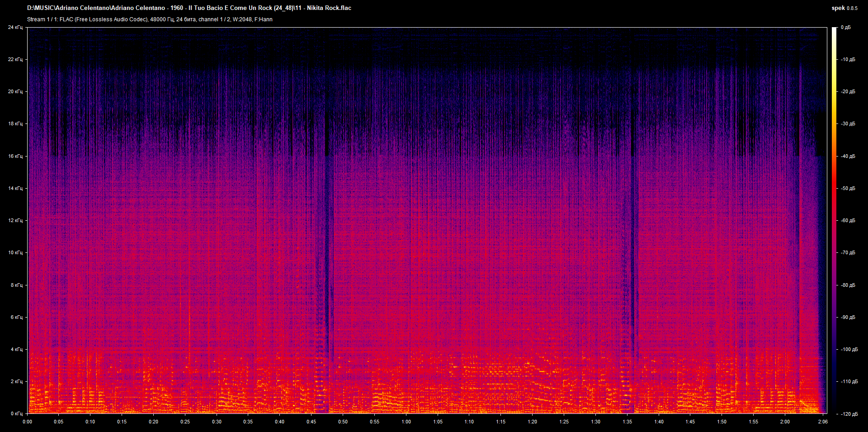Viewport: 868px width, 432px height.
Task: Click the 0:30 time axis label
Action: pyautogui.click(x=217, y=422)
